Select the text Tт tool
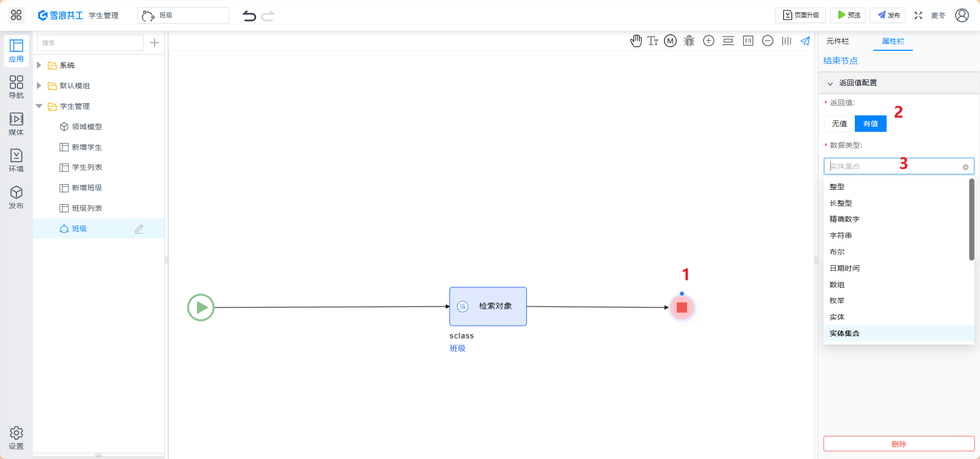Image resolution: width=980 pixels, height=459 pixels. click(x=653, y=41)
